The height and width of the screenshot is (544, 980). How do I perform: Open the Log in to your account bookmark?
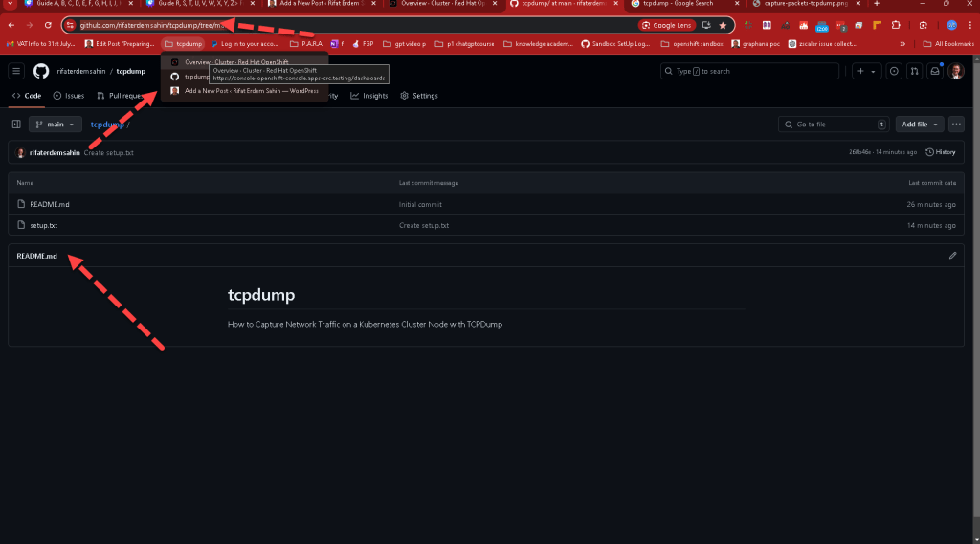(244, 44)
